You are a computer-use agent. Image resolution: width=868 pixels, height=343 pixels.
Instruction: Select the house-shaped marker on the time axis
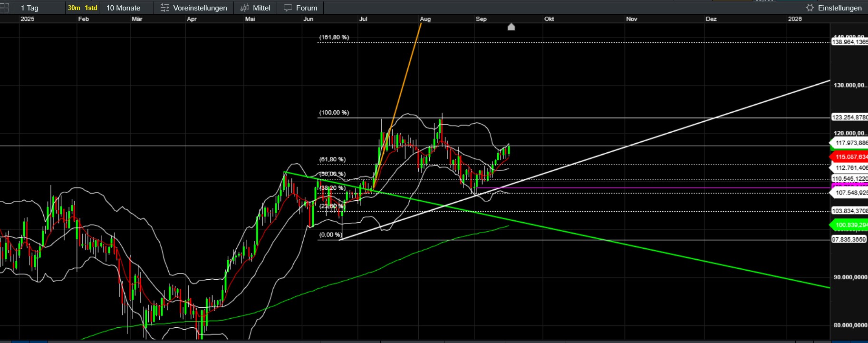[x=511, y=27]
